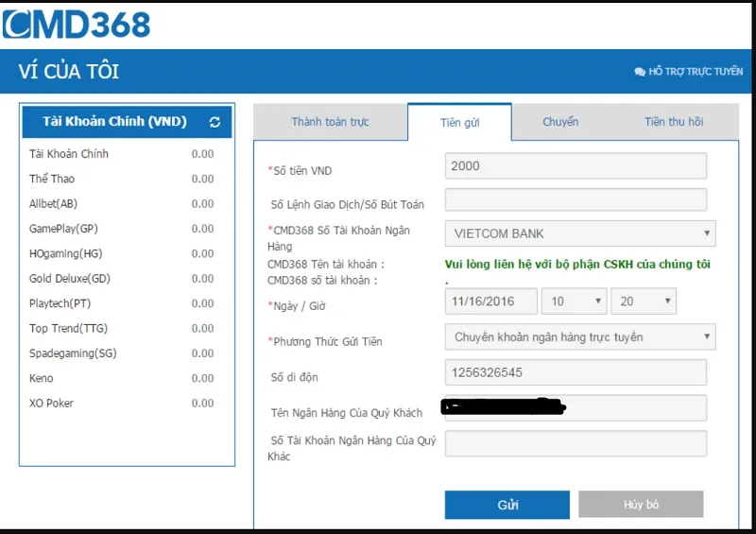Image resolution: width=756 pixels, height=534 pixels.
Task: Click the Gửi submit button
Action: (x=507, y=505)
